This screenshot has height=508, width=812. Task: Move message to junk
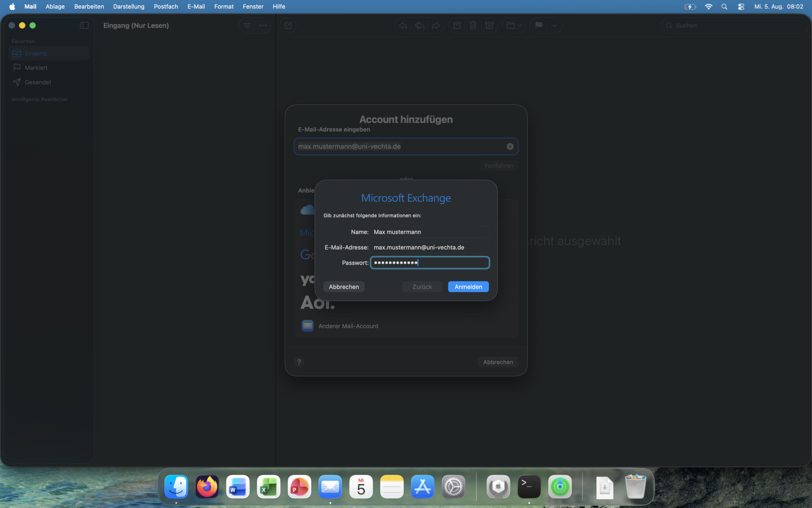pos(489,26)
